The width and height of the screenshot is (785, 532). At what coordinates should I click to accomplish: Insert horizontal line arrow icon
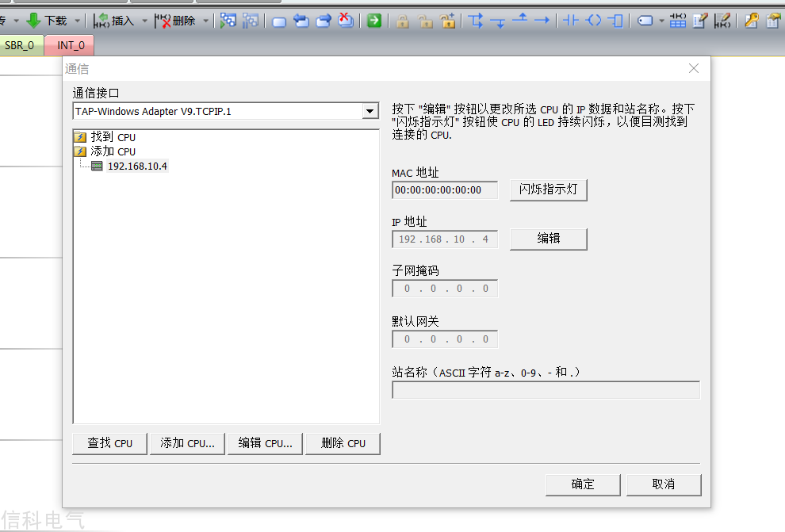[x=542, y=21]
